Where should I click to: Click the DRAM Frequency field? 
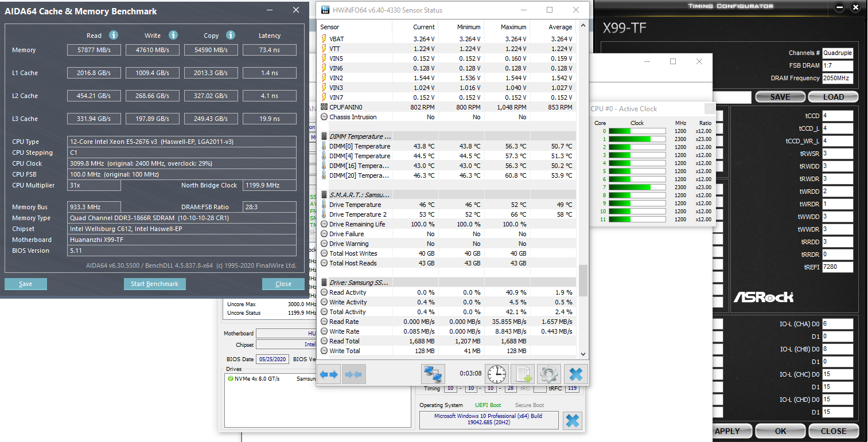[x=838, y=78]
